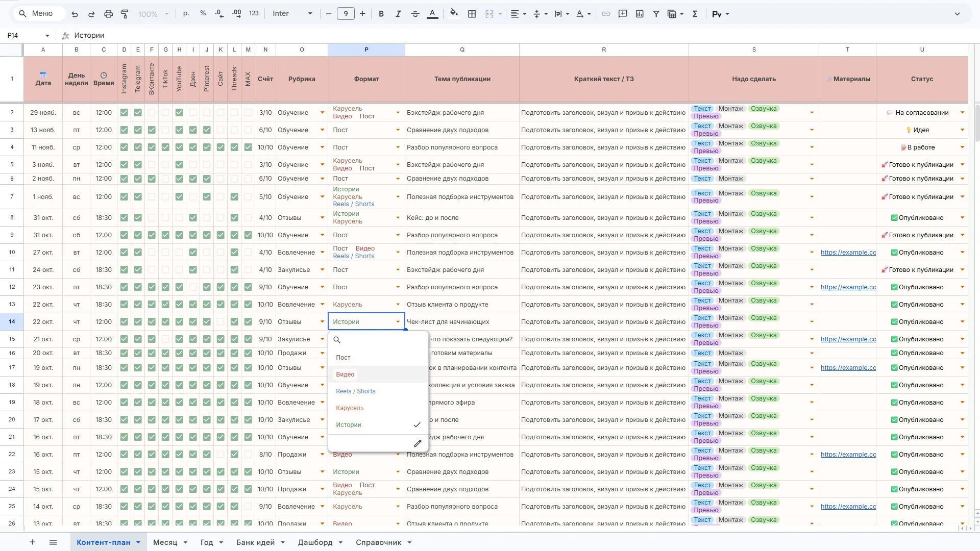The width and height of the screenshot is (980, 551).
Task: Click the undo arrow icon
Action: 75,14
